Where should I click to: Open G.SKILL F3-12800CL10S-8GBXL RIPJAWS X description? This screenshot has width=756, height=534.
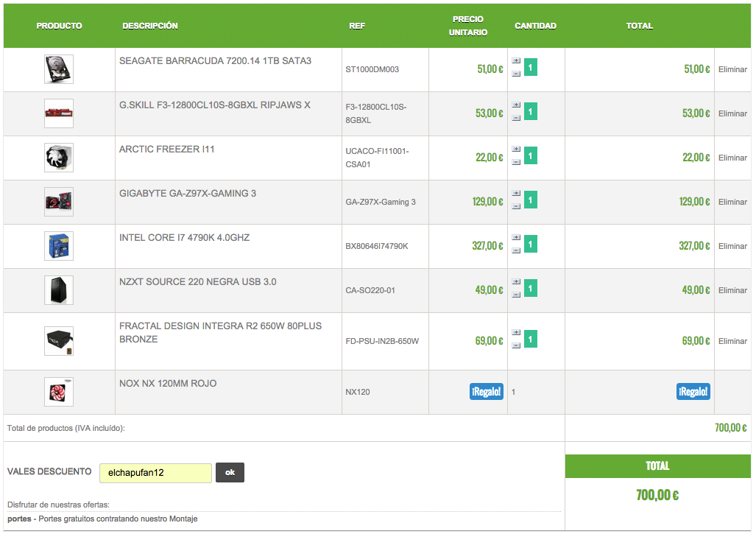tap(214, 105)
